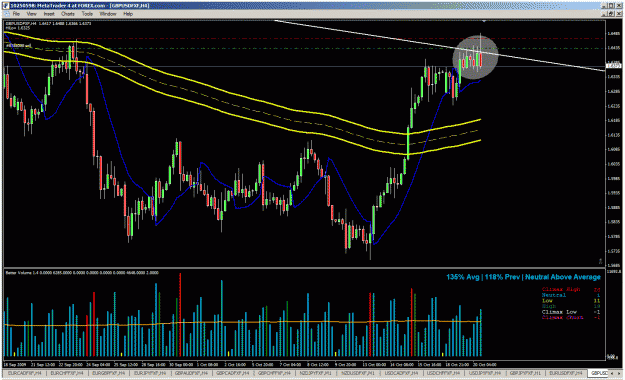Click the chart shift triangle marker at top

coord(483,21)
